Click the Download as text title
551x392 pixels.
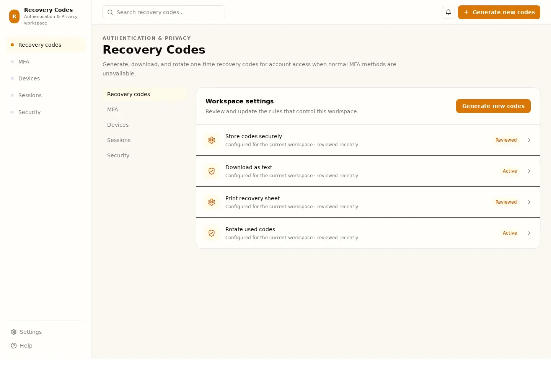(x=249, y=167)
